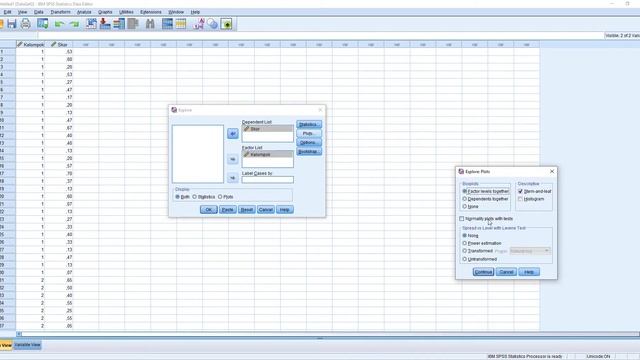Image resolution: width=640 pixels, height=360 pixels.
Task: Click the Dependent List move arrow button
Action: [233, 133]
